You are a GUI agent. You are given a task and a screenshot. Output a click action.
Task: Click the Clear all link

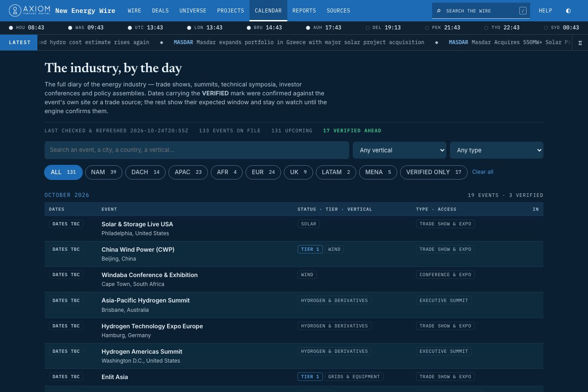click(x=483, y=172)
